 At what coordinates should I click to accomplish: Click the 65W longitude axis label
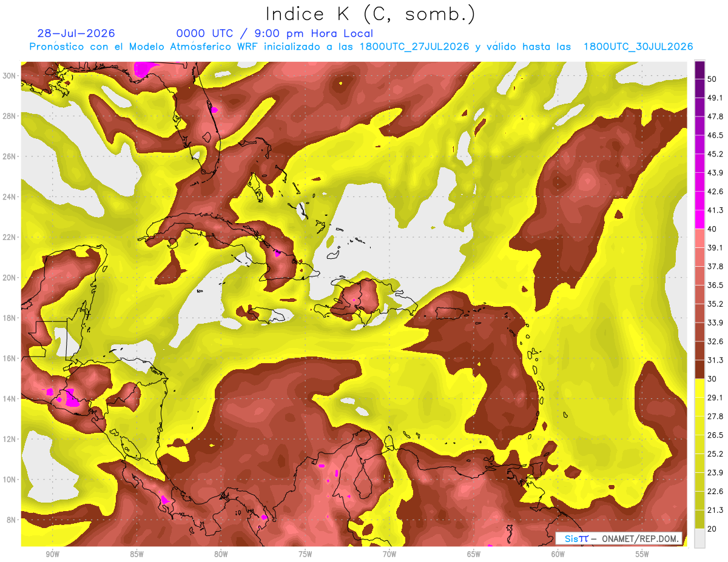coord(474,554)
